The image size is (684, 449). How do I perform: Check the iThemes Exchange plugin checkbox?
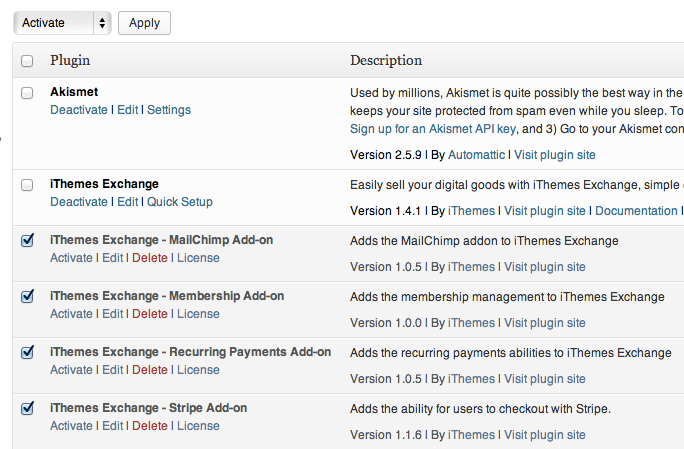coord(27,185)
